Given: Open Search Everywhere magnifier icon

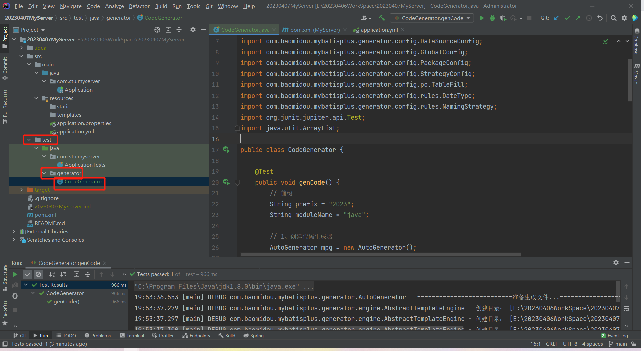Looking at the screenshot, I should [613, 18].
